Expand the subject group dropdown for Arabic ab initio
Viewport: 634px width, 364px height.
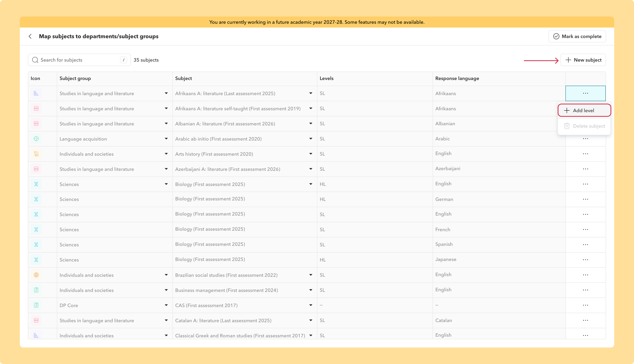point(166,139)
